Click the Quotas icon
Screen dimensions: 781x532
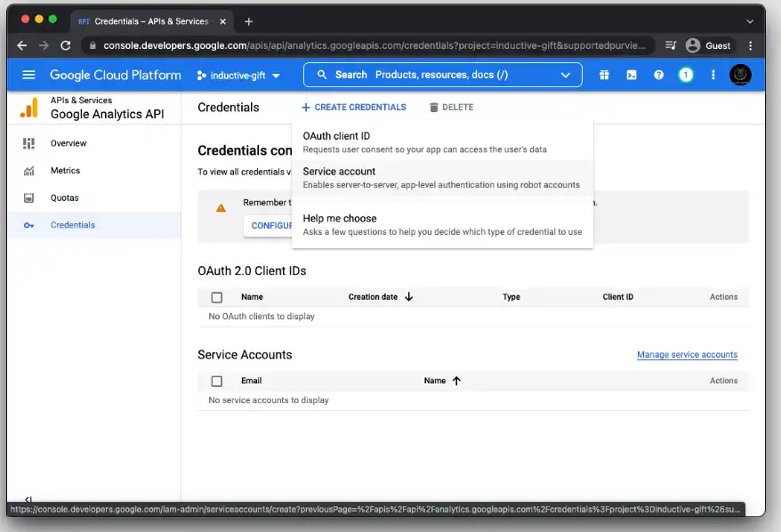[28, 197]
